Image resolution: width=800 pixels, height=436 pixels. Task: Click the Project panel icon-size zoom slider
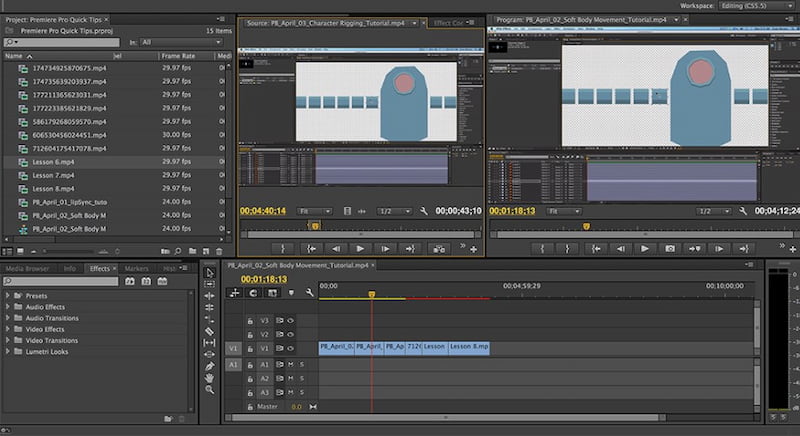point(70,251)
